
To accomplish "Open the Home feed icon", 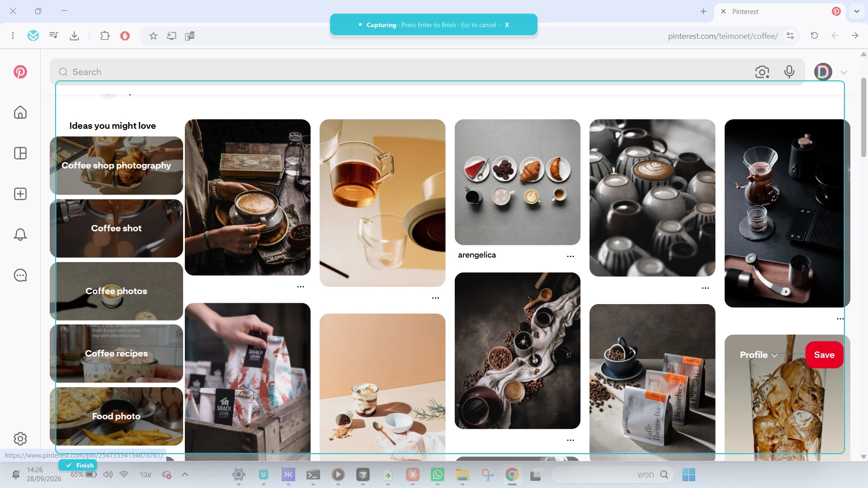I will (20, 112).
